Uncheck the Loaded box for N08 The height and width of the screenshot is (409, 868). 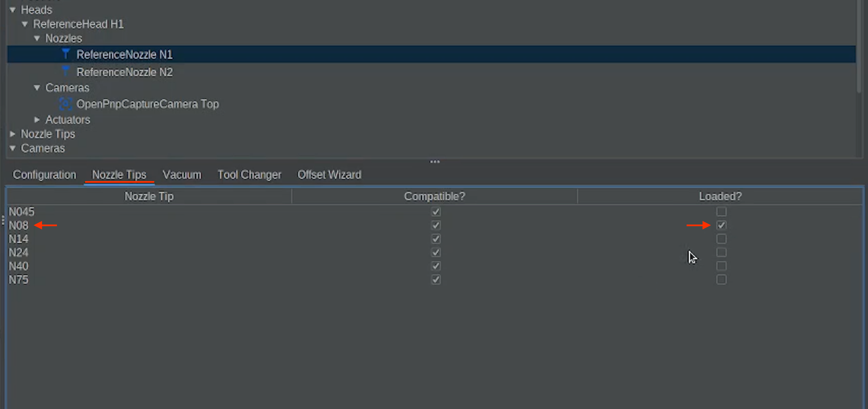(x=721, y=225)
